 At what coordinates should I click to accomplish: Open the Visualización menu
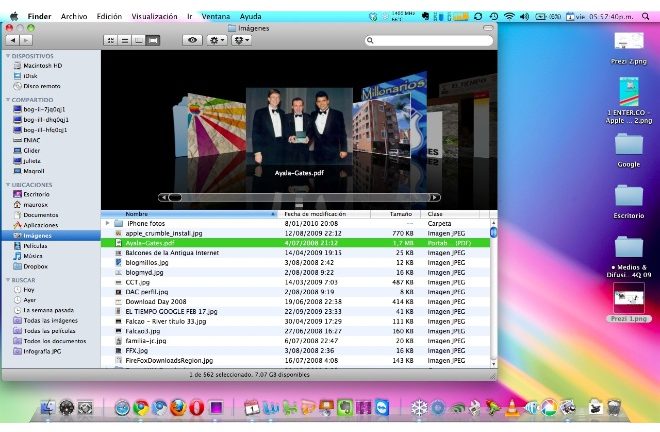click(x=154, y=16)
